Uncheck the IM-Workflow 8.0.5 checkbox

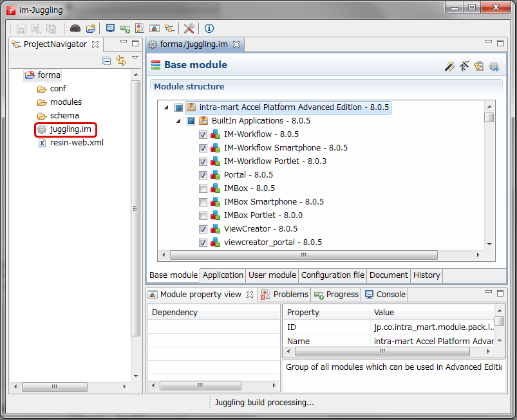203,134
